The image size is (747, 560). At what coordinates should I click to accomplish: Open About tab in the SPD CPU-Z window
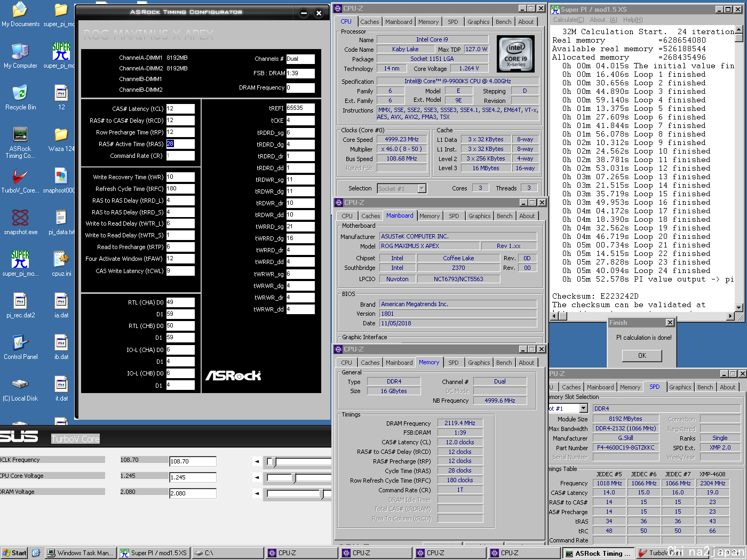coord(727,387)
